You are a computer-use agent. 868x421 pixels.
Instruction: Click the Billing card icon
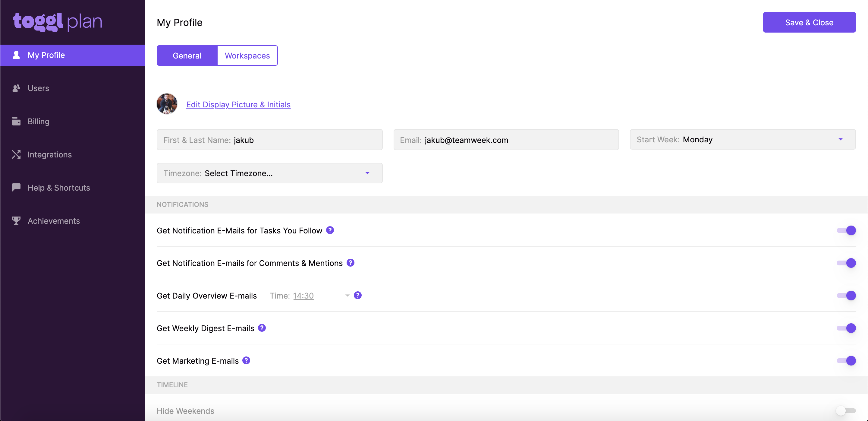coord(17,121)
